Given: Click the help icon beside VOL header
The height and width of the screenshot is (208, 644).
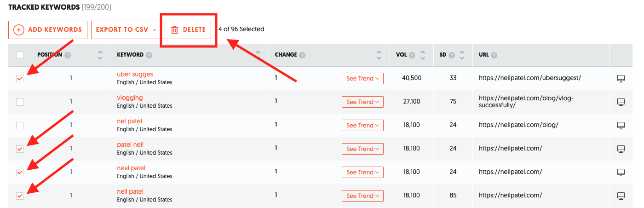Looking at the screenshot, I should coord(412,55).
